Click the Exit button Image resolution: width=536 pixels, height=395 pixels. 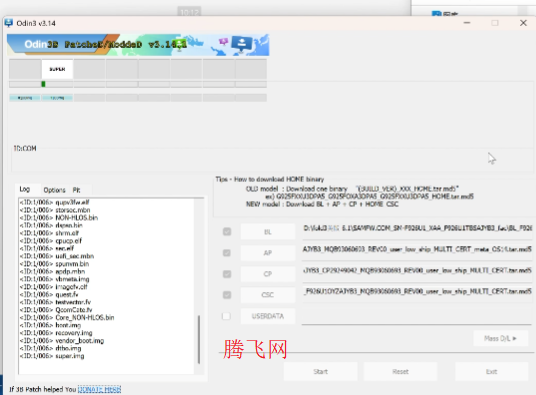click(x=492, y=371)
